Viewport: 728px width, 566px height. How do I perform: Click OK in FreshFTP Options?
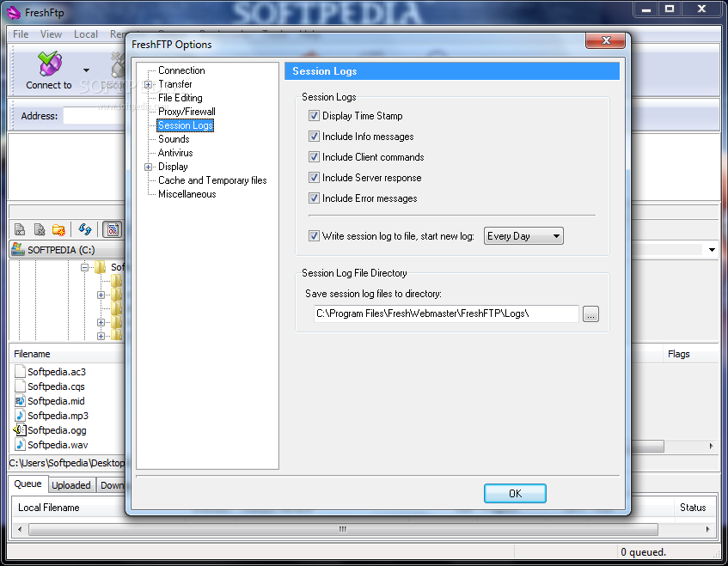pos(515,494)
